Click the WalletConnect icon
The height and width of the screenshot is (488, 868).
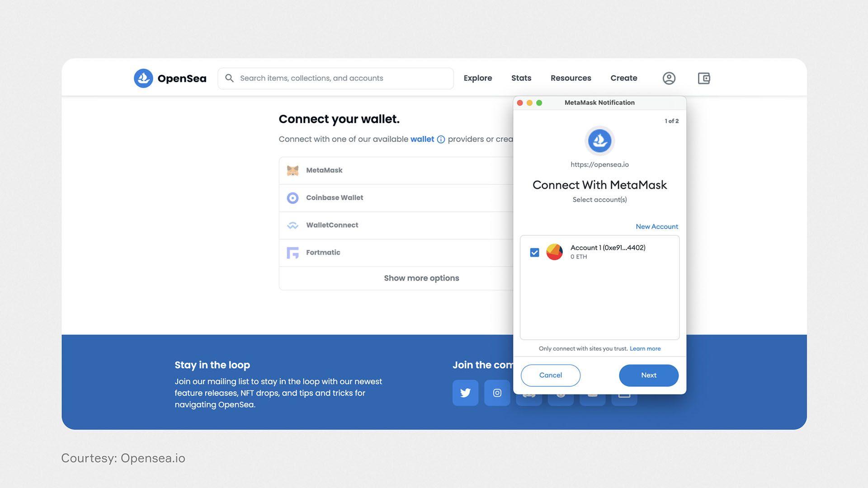click(x=292, y=225)
